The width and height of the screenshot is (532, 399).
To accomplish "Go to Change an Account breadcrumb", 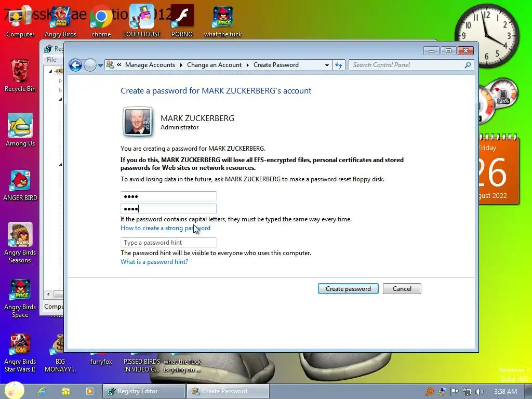I will pos(214,65).
